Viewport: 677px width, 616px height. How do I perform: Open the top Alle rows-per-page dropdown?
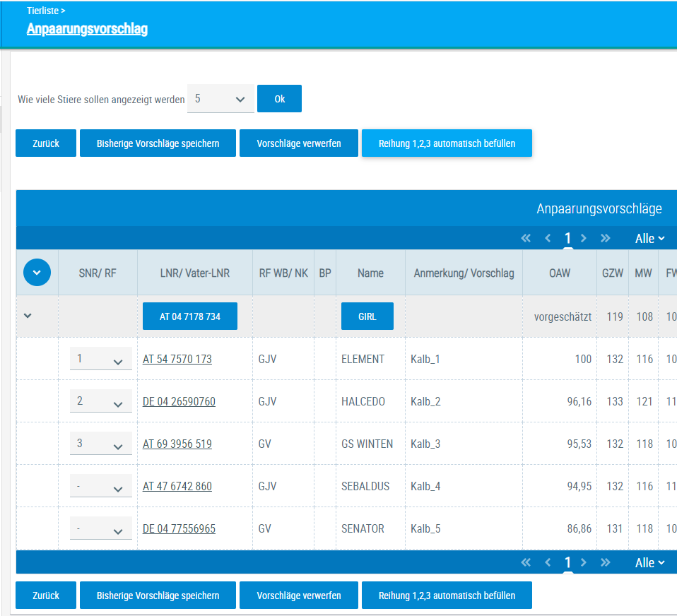click(x=649, y=239)
